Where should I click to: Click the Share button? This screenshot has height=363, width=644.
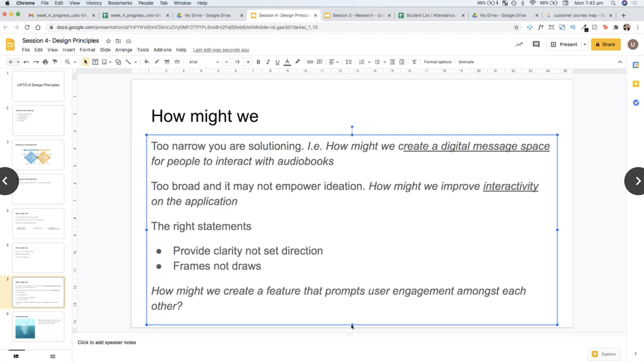[606, 44]
